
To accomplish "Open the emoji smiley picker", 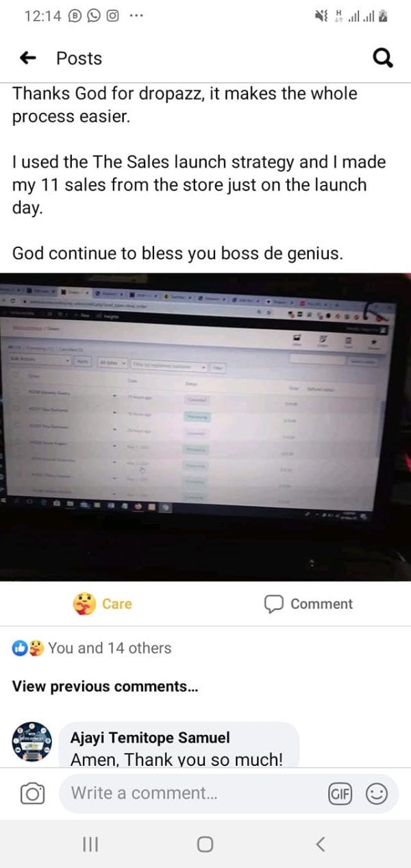I will coord(377,793).
